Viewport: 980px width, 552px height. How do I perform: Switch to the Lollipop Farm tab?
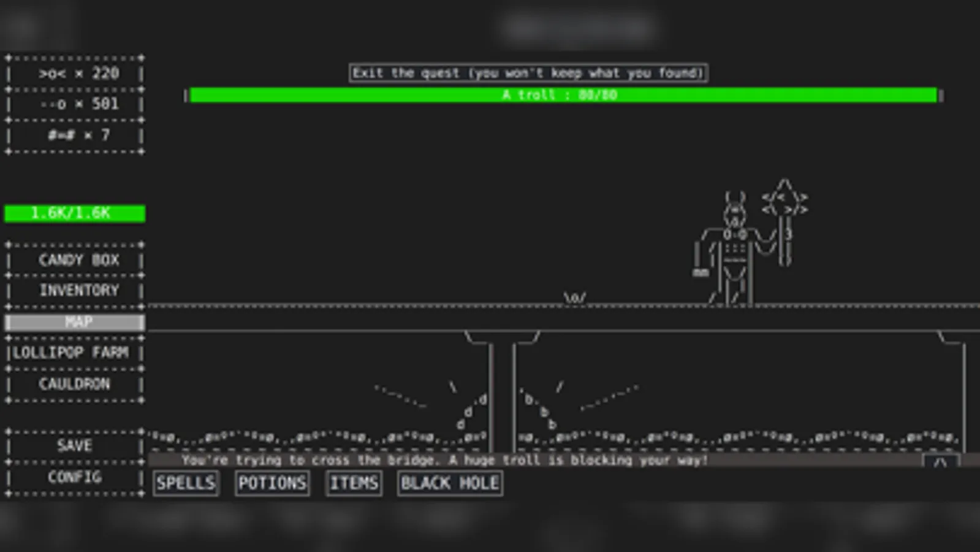tap(75, 353)
